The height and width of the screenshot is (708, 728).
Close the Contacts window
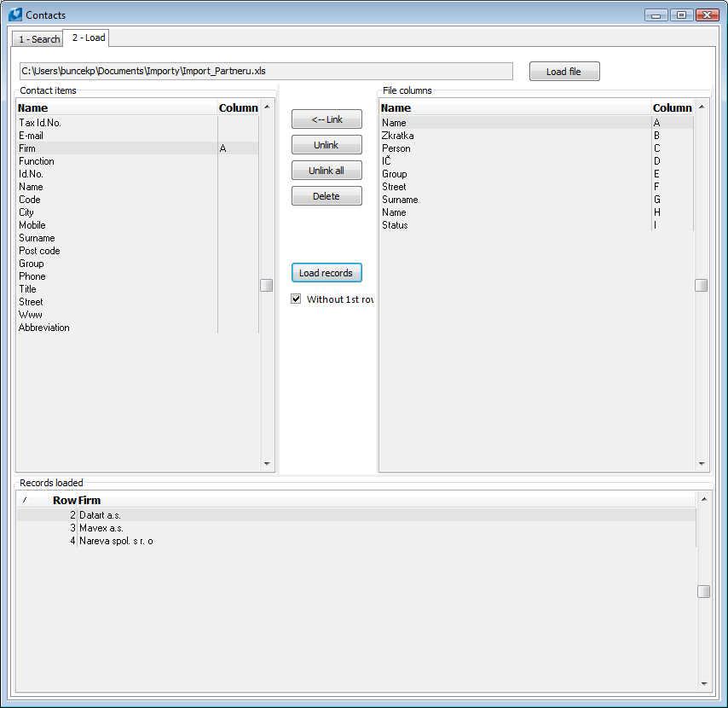[x=708, y=15]
